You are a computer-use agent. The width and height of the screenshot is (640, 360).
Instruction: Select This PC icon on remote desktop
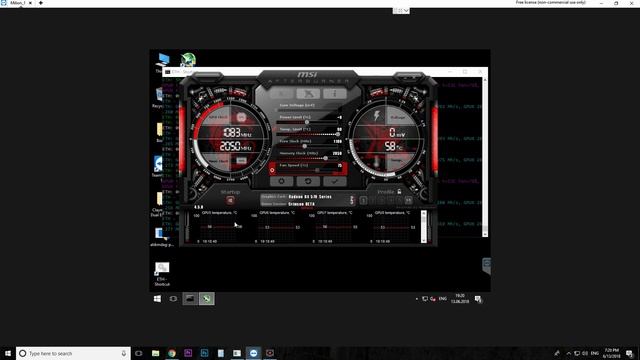(162, 62)
